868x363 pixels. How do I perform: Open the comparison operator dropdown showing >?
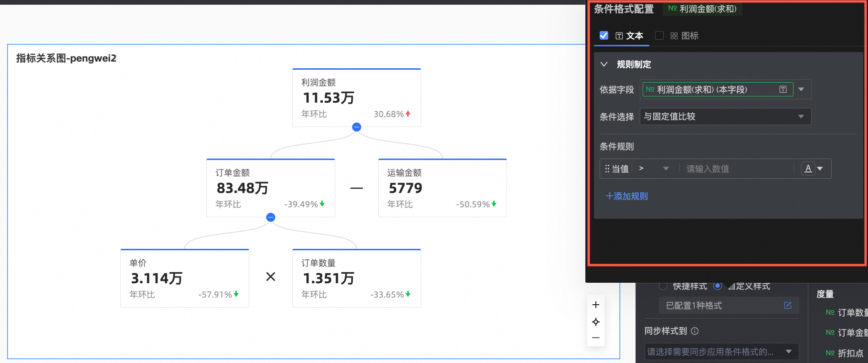(x=653, y=169)
